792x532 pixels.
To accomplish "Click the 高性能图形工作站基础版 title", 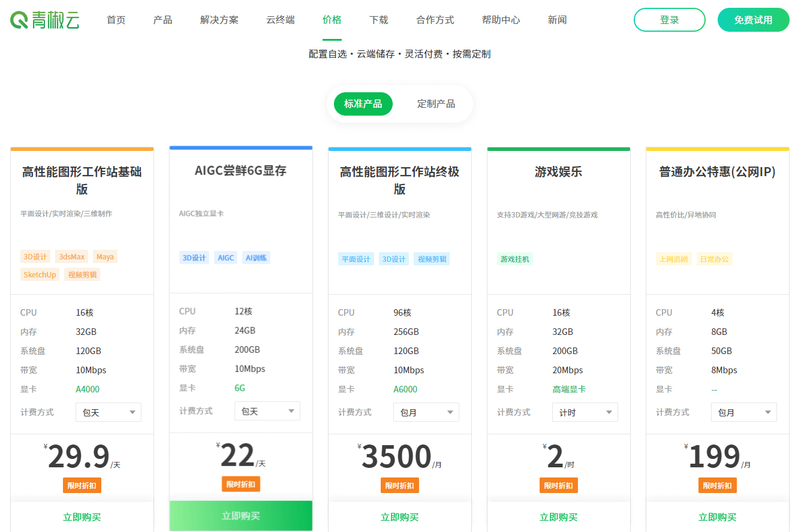I will point(82,180).
